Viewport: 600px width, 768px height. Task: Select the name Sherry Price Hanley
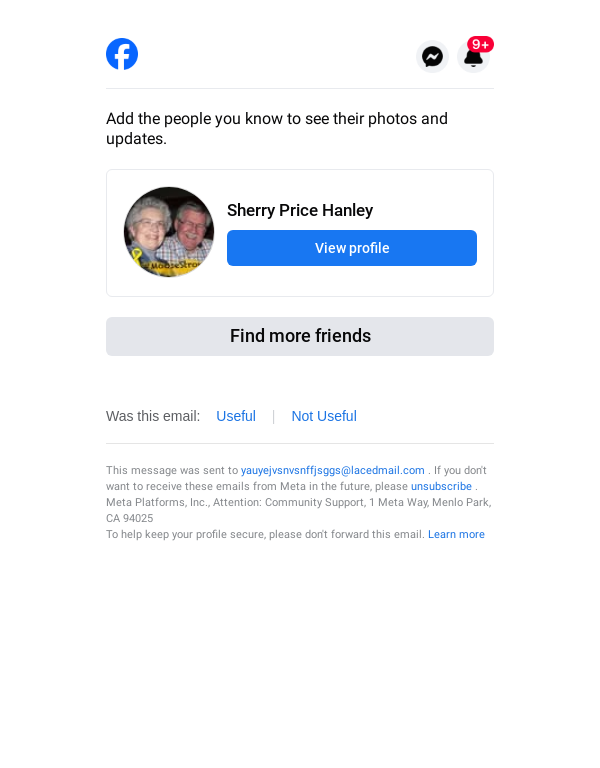pos(300,210)
